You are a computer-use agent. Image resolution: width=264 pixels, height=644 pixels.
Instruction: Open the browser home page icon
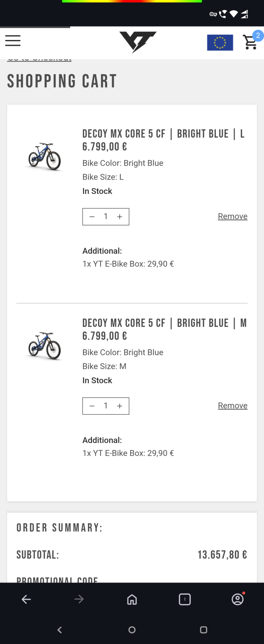[132, 599]
